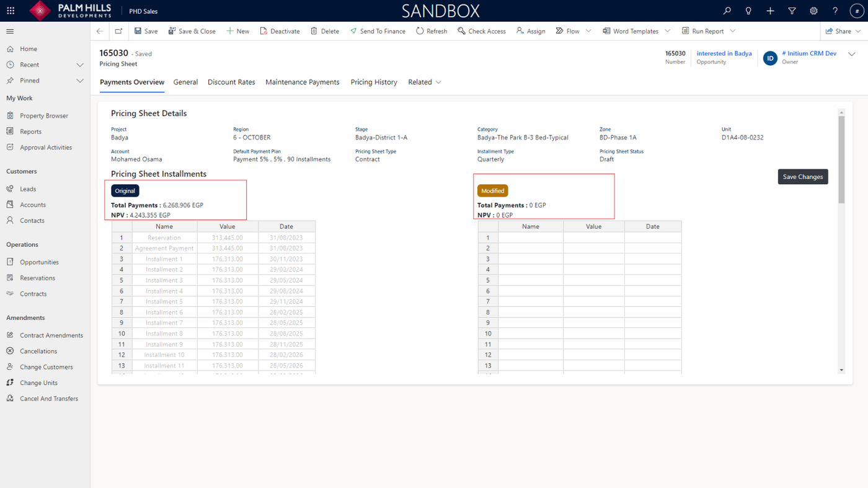Go back using the arrow icon
This screenshot has width=868, height=488.
pyautogui.click(x=100, y=31)
